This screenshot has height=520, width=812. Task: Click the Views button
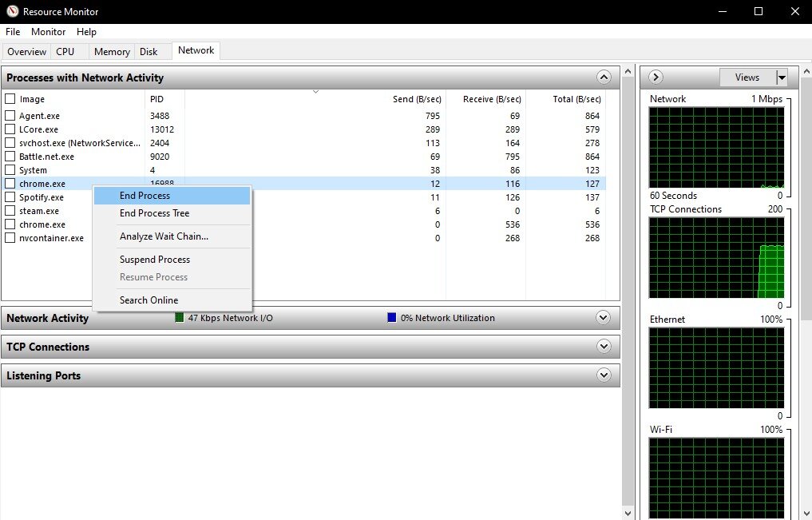(x=747, y=77)
